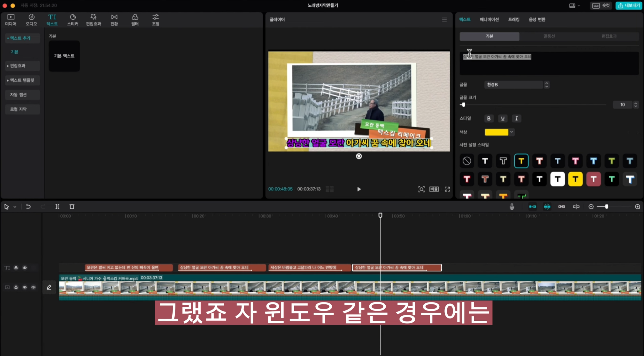Open the 전환 (transitions) panel
Image resolution: width=644 pixels, height=356 pixels.
coord(114,20)
